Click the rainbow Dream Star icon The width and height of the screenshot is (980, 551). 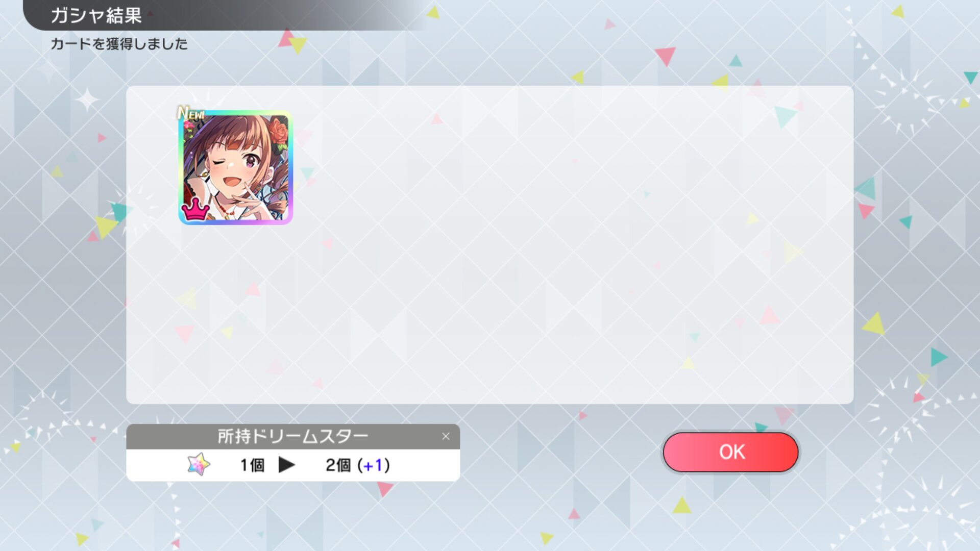199,464
